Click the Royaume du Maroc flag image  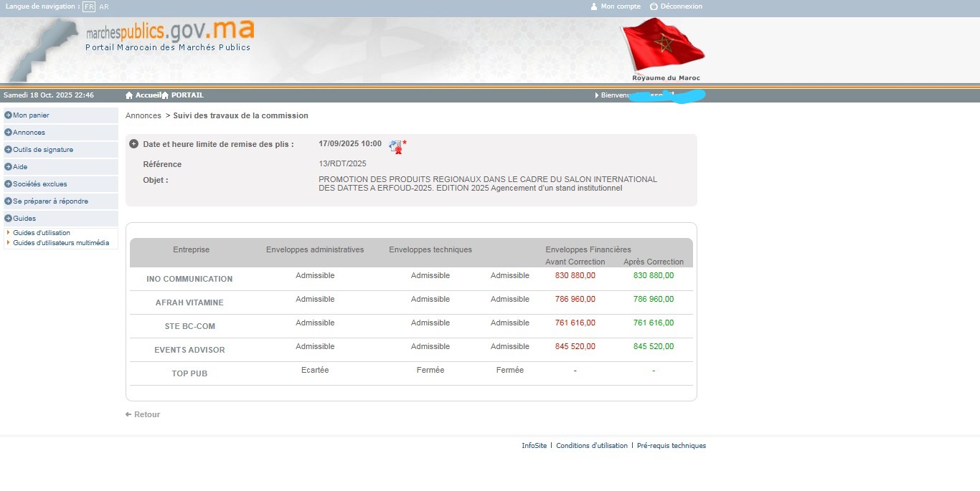coord(664,49)
